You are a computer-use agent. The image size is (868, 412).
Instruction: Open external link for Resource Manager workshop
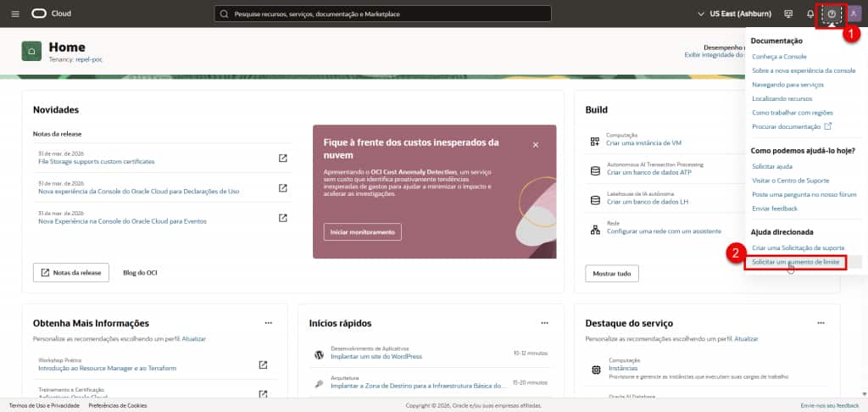pyautogui.click(x=264, y=365)
